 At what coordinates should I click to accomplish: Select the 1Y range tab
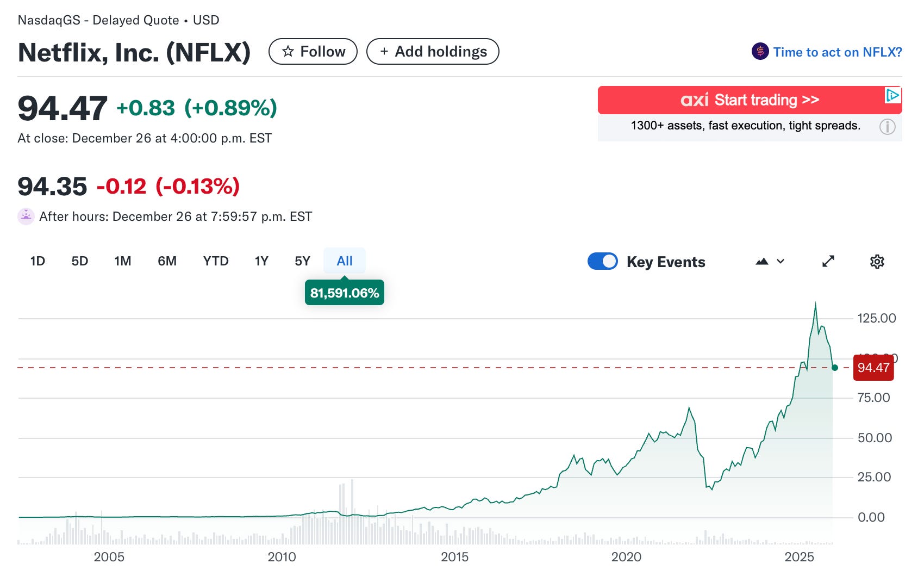tap(261, 261)
